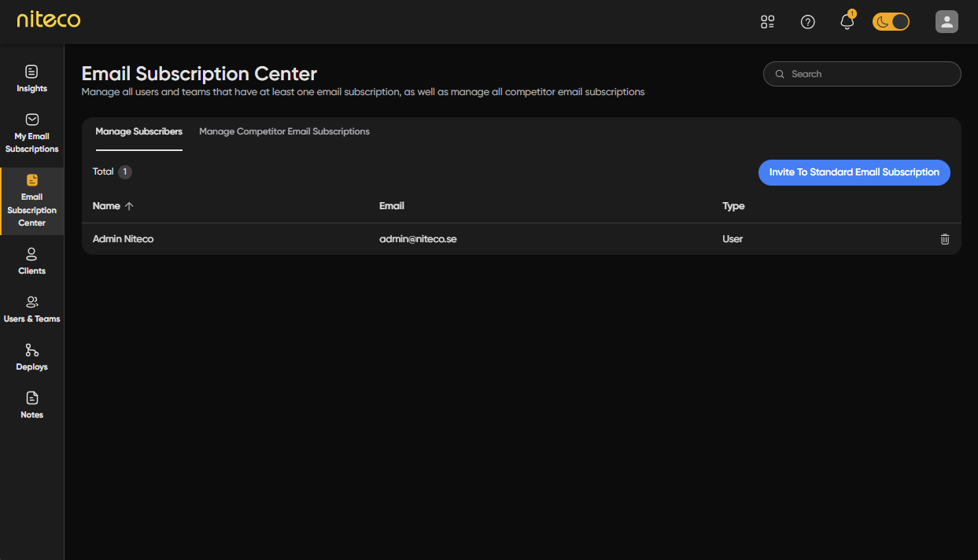Viewport: 978px width, 560px height.
Task: Click the Type column header
Action: coord(733,206)
